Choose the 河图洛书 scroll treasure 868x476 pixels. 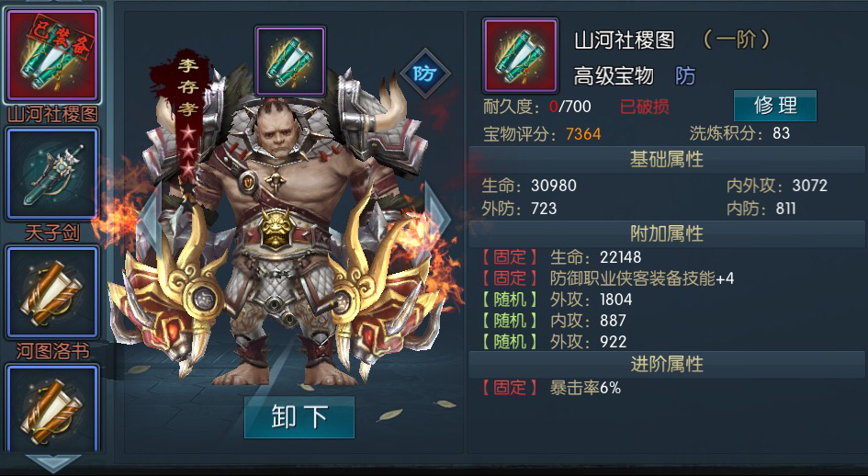point(52,292)
